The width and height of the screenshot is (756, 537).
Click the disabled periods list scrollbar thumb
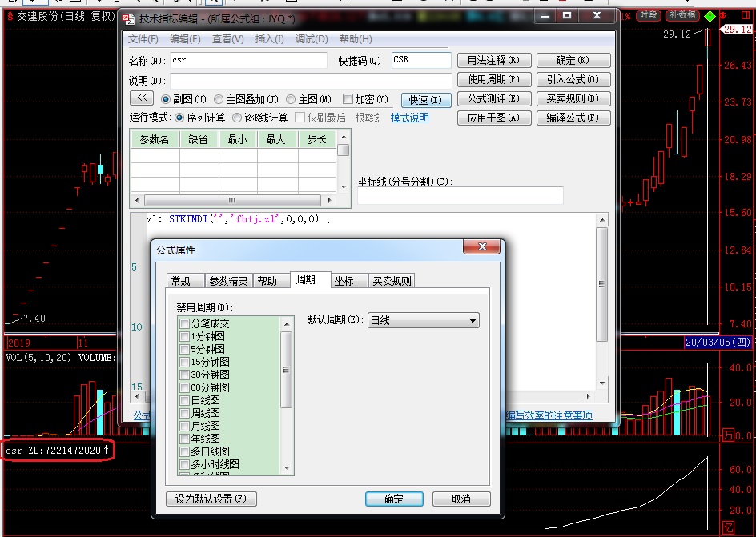pos(287,370)
